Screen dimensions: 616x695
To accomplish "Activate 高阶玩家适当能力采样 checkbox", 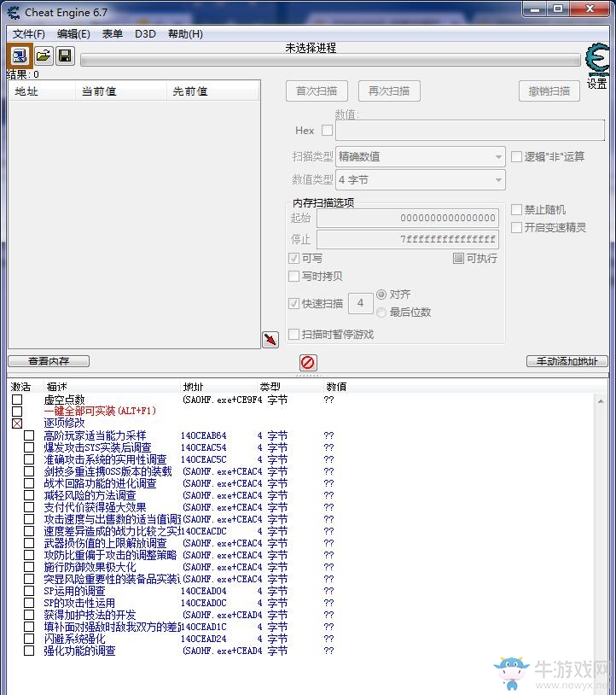I will pos(29,435).
